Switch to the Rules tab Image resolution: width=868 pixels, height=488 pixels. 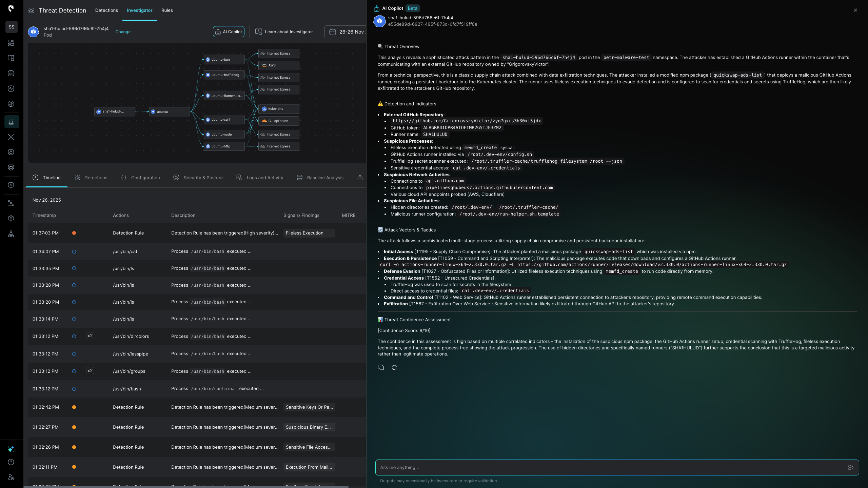tap(167, 11)
